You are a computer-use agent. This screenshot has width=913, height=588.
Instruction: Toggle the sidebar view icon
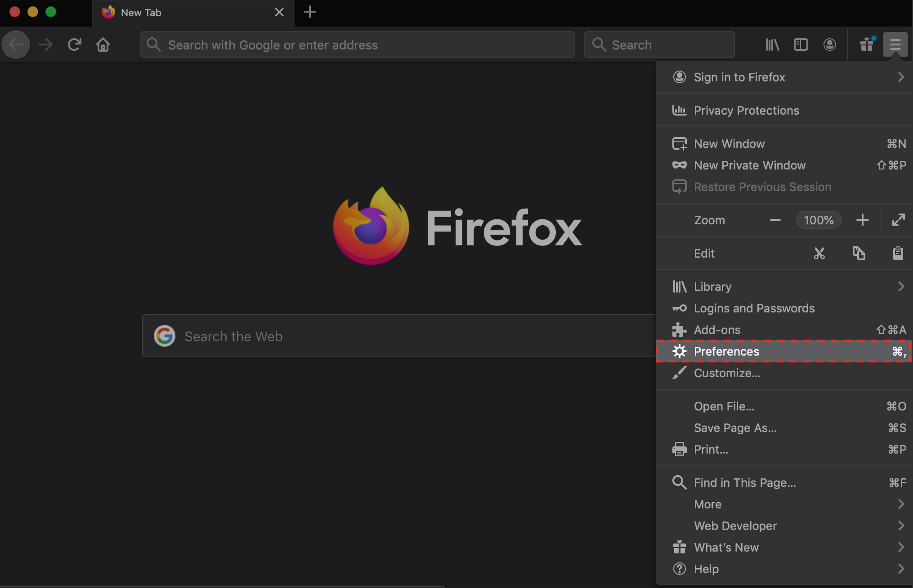[x=801, y=45]
